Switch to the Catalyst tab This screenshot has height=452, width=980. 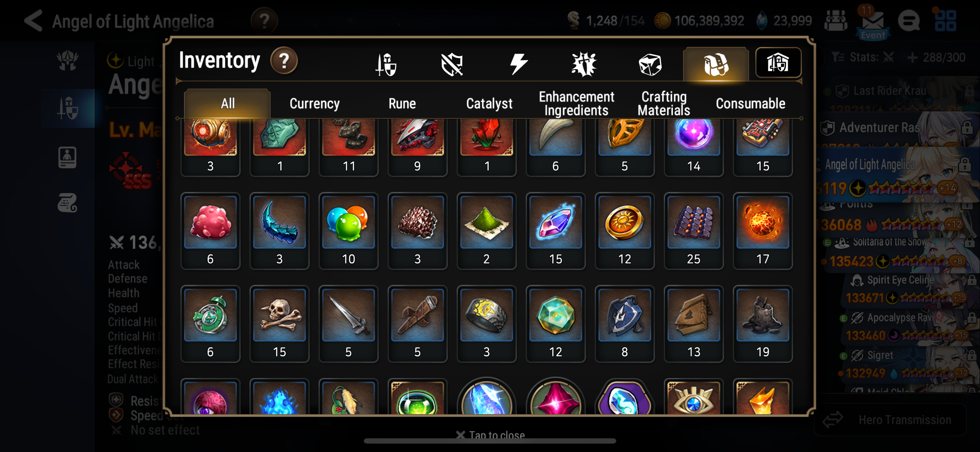tap(489, 103)
